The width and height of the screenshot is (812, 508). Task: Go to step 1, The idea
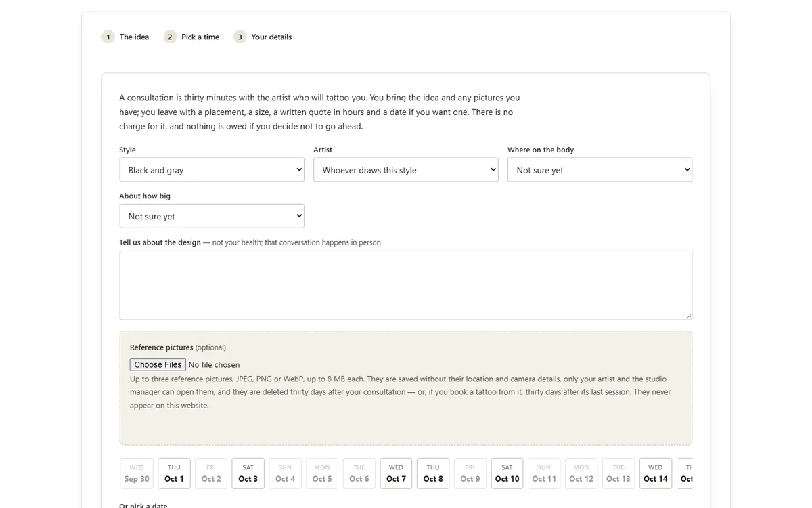pyautogui.click(x=126, y=37)
